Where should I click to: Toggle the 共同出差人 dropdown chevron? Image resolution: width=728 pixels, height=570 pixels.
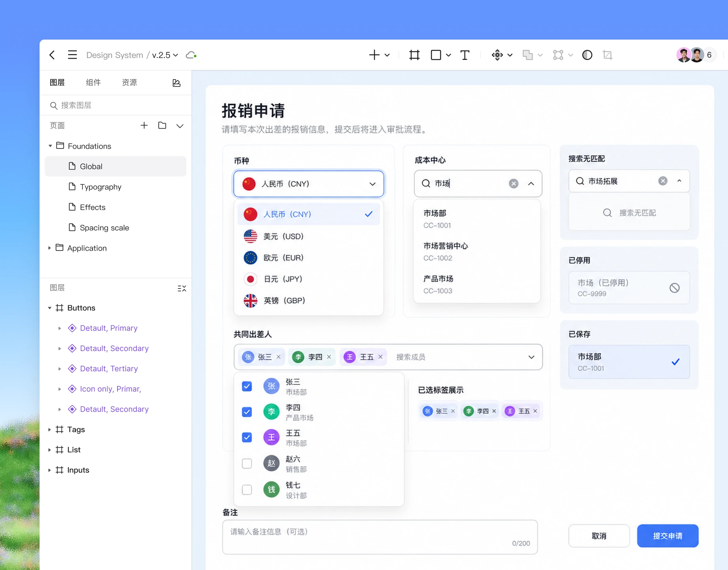531,357
